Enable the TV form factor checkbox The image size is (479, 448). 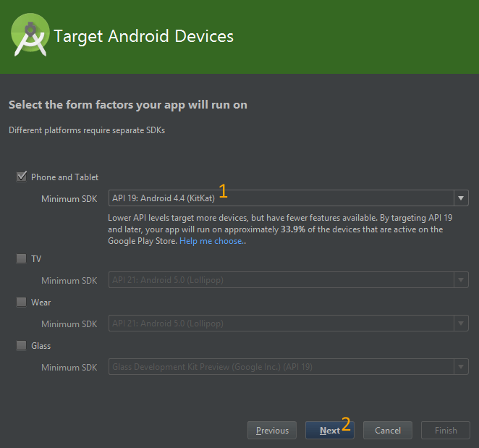(21, 258)
